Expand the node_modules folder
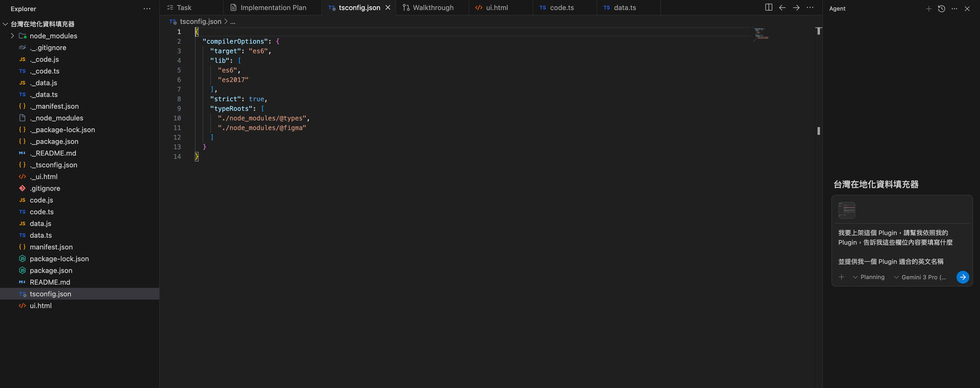This screenshot has width=980, height=388. (x=13, y=36)
